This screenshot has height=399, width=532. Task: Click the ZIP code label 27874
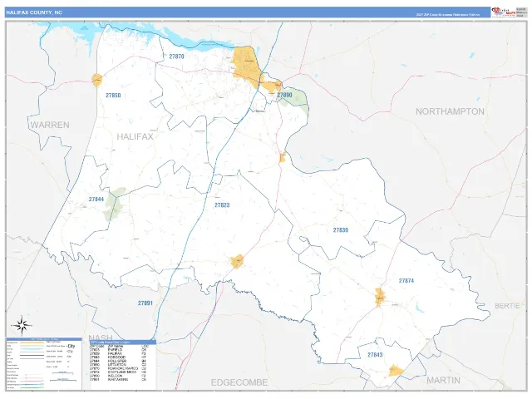coord(406,281)
